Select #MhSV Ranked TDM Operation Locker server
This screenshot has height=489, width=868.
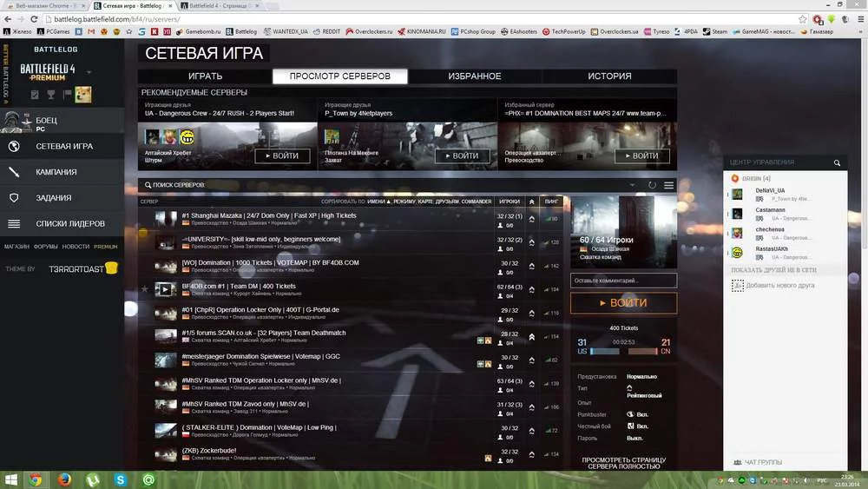(x=352, y=384)
